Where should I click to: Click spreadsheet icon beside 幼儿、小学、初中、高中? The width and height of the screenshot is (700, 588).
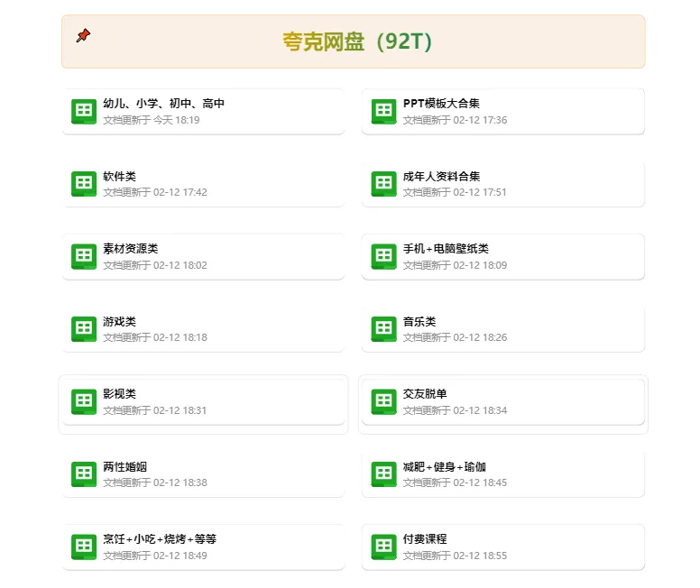tap(84, 112)
